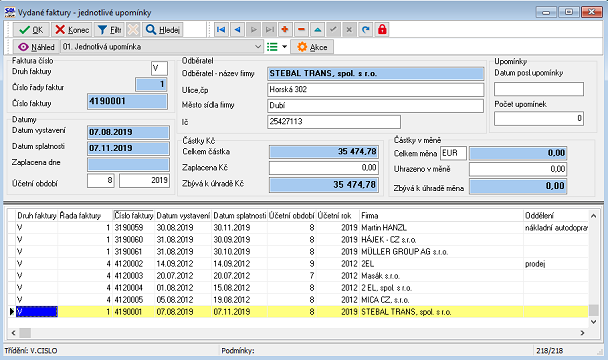
Task: Click the status bar text Třídění: V.CISLO
Action: click(x=31, y=351)
